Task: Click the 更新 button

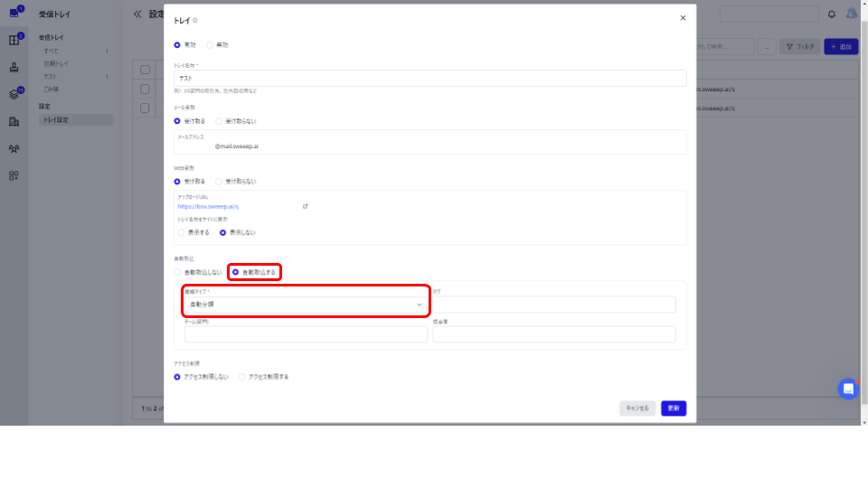Action: click(x=673, y=408)
